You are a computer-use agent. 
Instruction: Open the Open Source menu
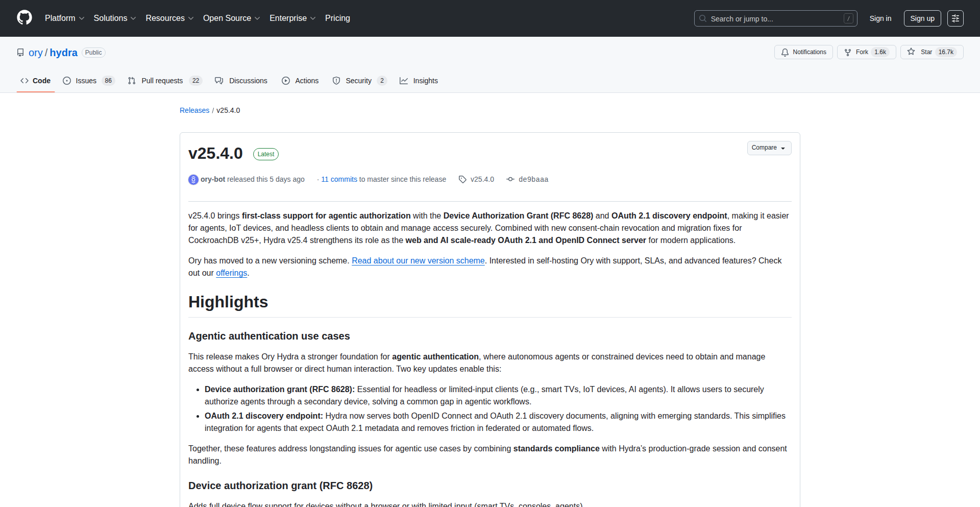pos(231,18)
